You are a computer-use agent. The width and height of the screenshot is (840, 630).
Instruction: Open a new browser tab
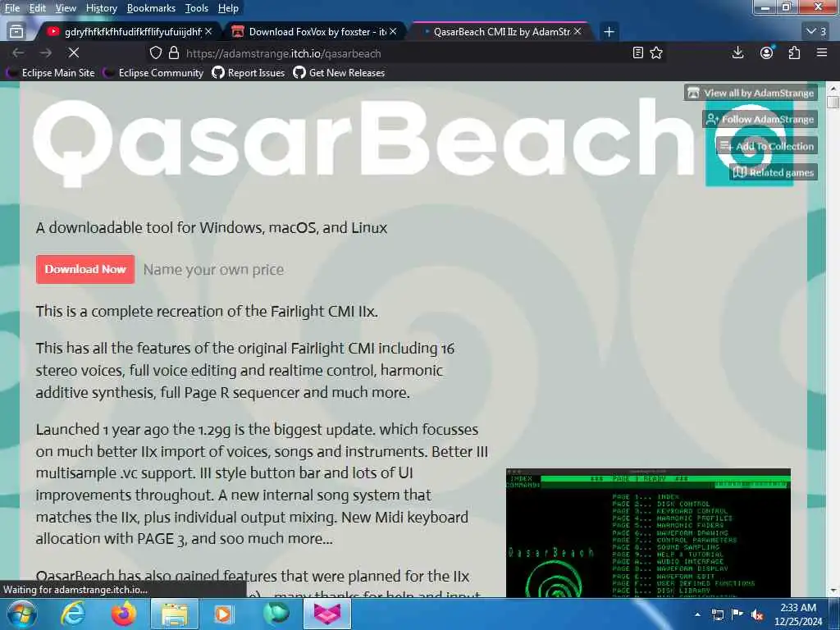click(x=609, y=32)
